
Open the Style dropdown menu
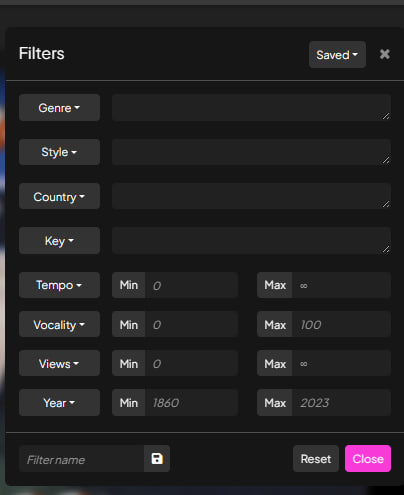[59, 152]
